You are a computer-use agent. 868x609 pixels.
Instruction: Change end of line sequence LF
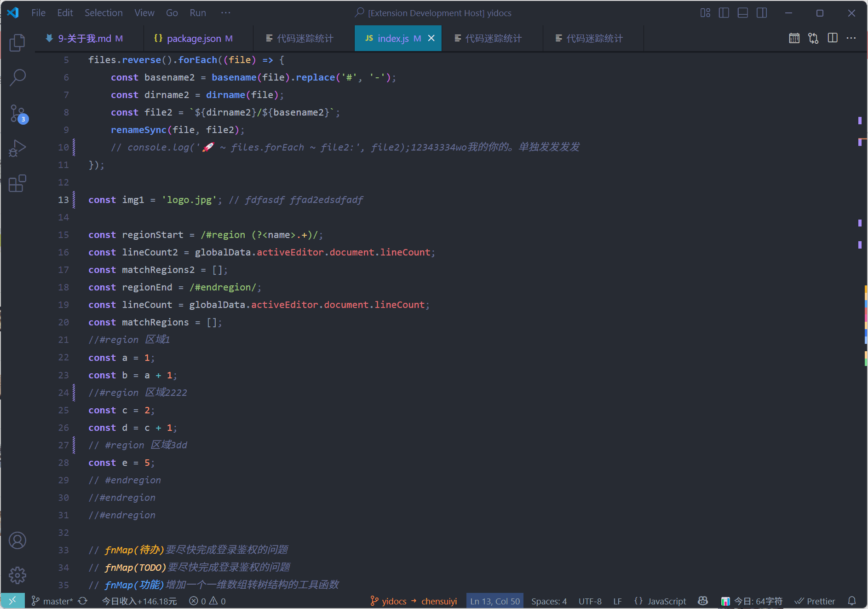[617, 601]
